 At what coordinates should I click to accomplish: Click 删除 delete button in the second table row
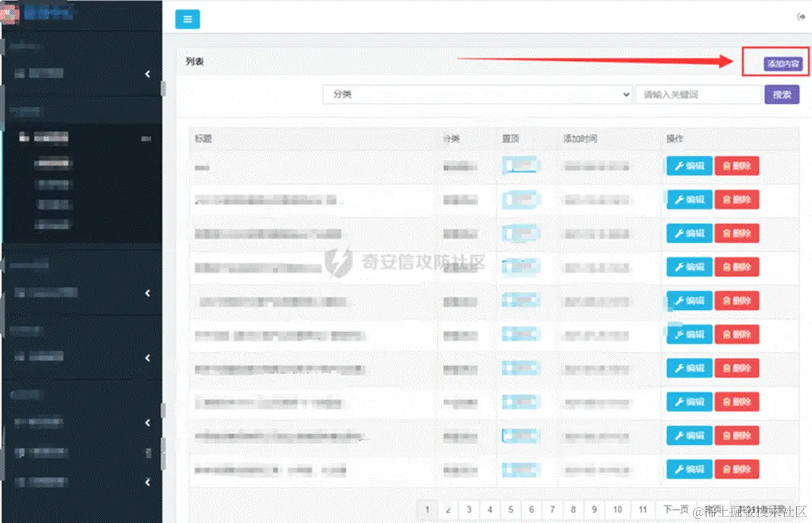point(737,200)
